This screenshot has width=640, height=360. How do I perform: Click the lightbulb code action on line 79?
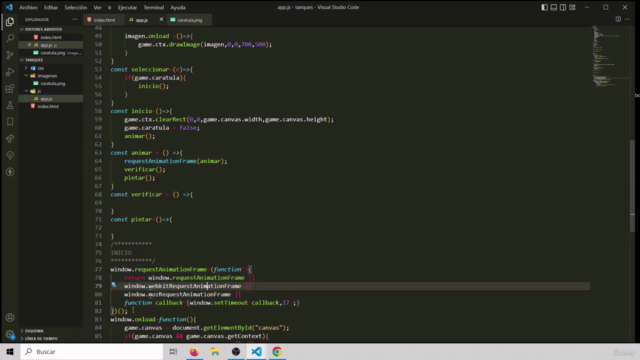114,285
